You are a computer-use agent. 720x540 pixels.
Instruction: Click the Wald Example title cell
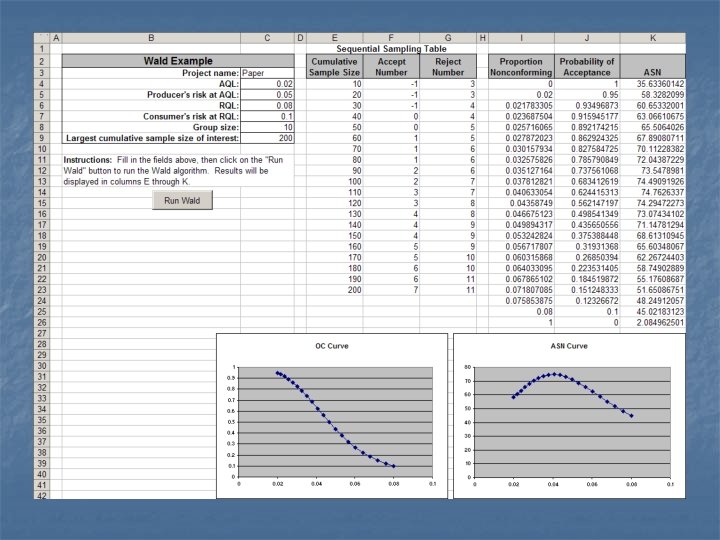(x=178, y=61)
